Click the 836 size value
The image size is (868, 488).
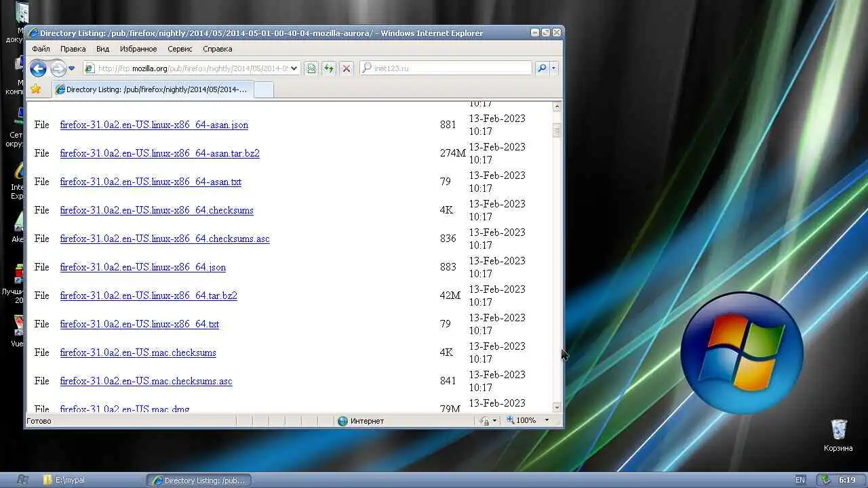(x=448, y=239)
